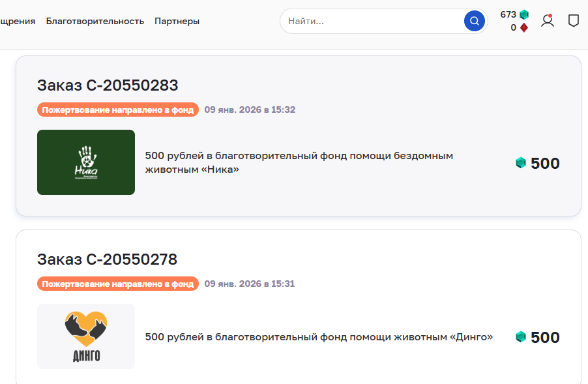Click the «Динго» 500 рублей donation description
588x384 pixels.
click(319, 337)
